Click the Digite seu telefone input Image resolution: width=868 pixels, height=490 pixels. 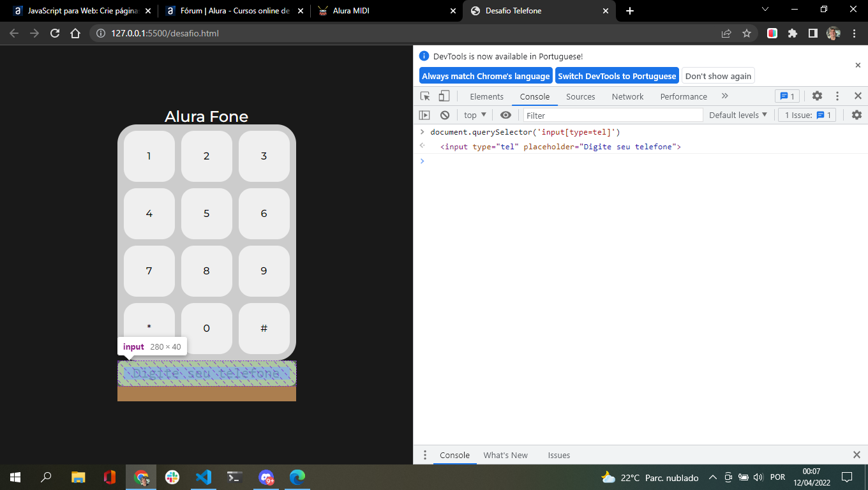pyautogui.click(x=207, y=373)
